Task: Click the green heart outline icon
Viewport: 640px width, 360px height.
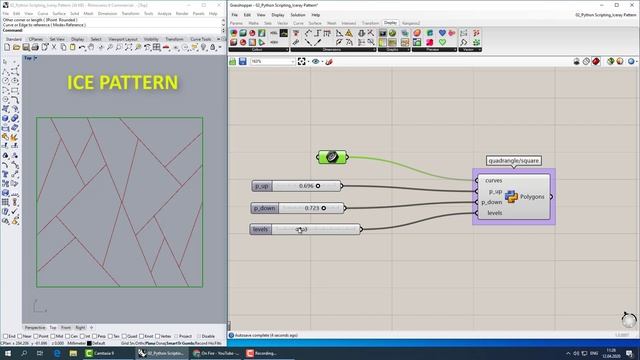Action: [x=442, y=42]
